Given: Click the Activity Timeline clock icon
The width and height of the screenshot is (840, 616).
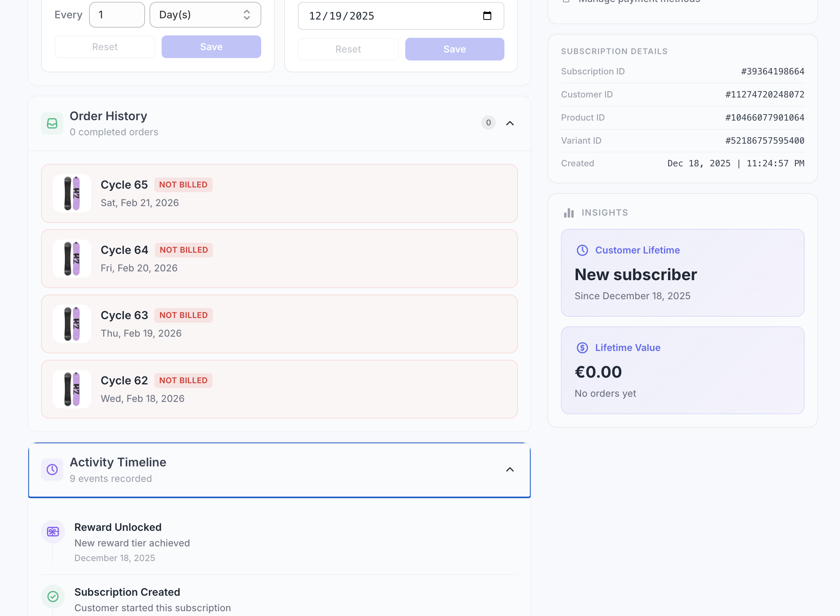Looking at the screenshot, I should pos(52,470).
